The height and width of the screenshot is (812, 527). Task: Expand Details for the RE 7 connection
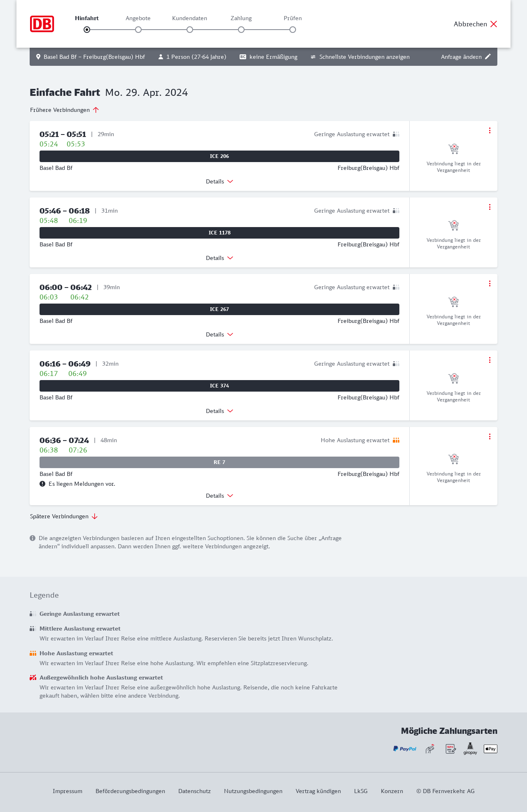pos(219,496)
